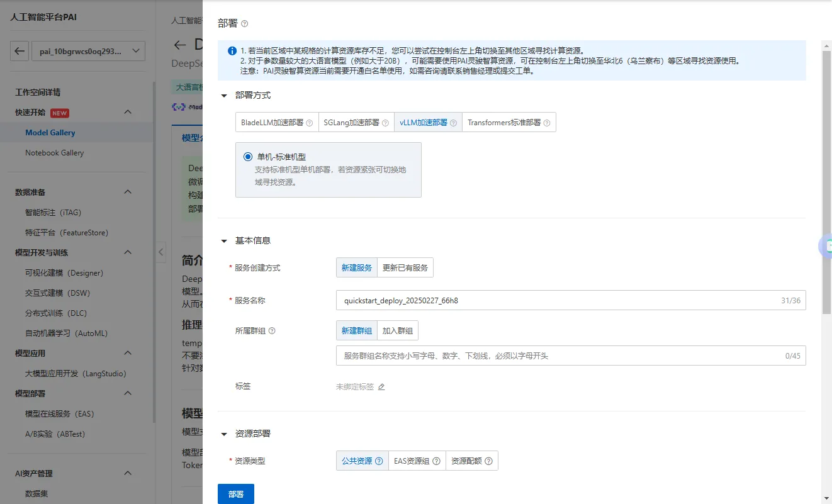The width and height of the screenshot is (832, 504).
Task: Collapse 数据准备 sidebar group
Action: [128, 192]
